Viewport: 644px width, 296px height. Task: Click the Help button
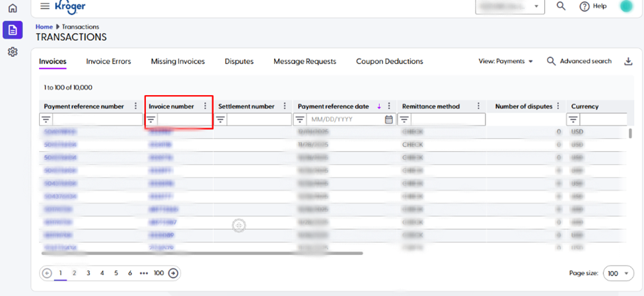(592, 6)
